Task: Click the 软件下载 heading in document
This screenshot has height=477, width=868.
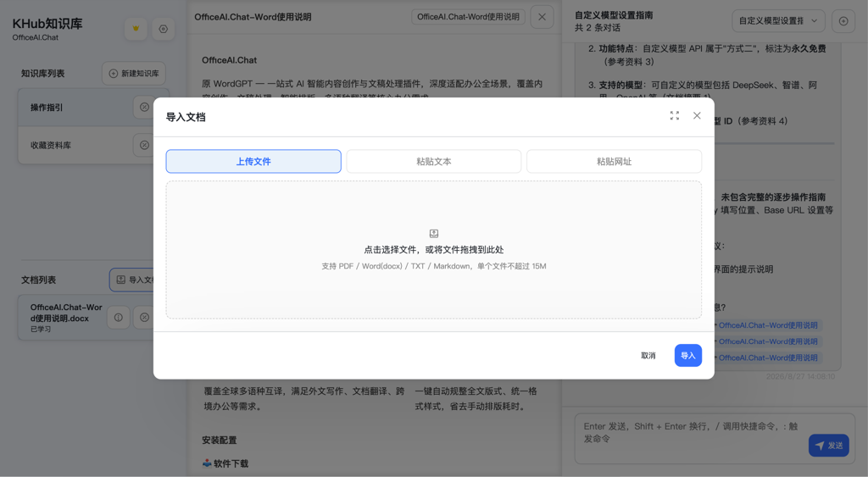Action: (x=225, y=463)
